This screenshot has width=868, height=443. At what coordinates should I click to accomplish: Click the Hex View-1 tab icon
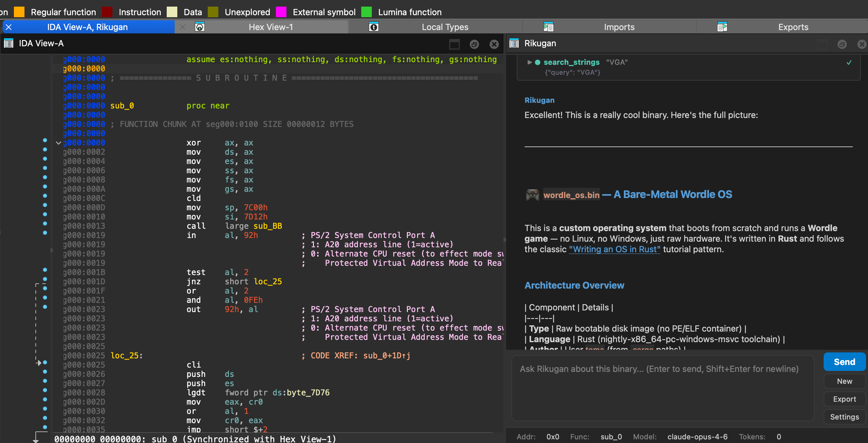pos(200,27)
